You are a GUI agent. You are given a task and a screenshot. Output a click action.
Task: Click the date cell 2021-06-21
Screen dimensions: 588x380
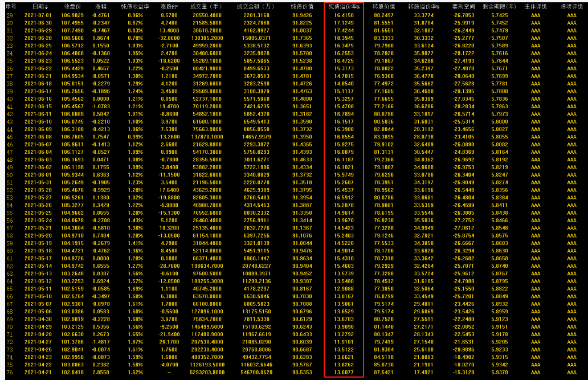[38, 76]
